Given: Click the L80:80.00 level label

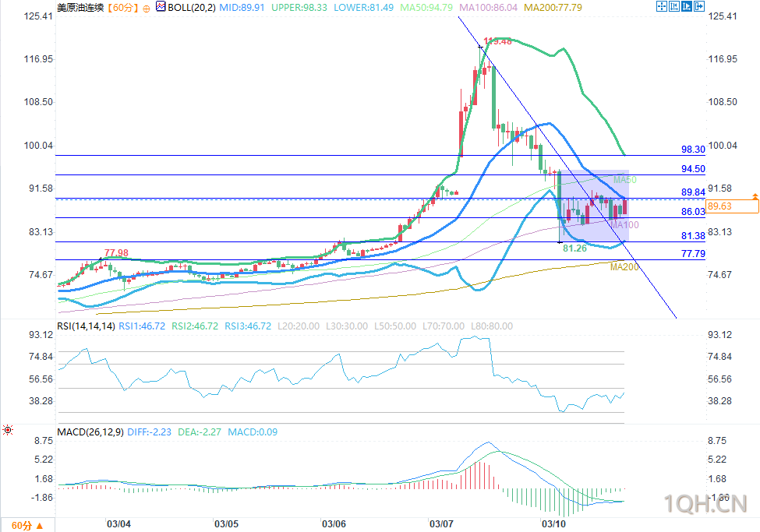Looking at the screenshot, I should [492, 326].
